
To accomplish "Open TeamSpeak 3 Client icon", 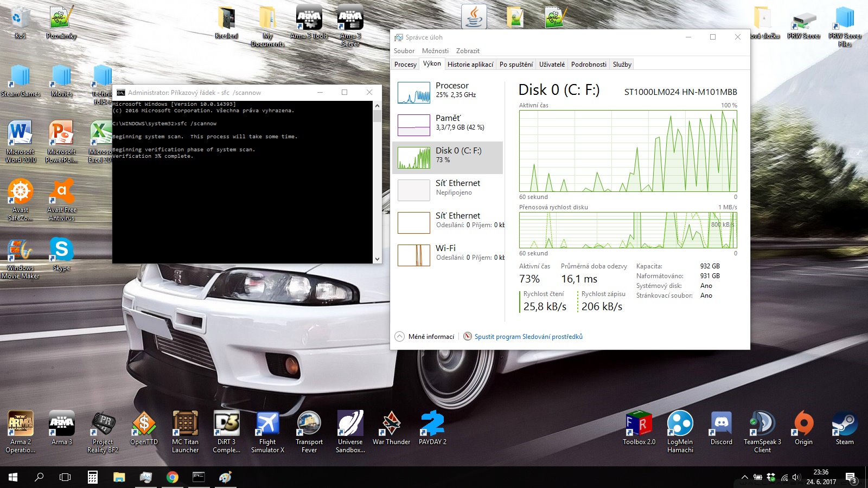I will coord(762,424).
